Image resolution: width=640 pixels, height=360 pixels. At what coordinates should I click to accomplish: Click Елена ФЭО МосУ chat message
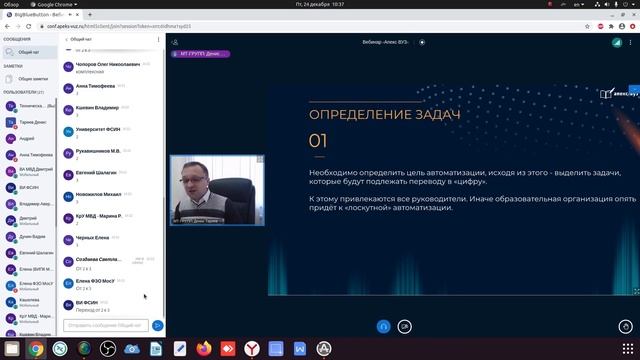(x=109, y=284)
